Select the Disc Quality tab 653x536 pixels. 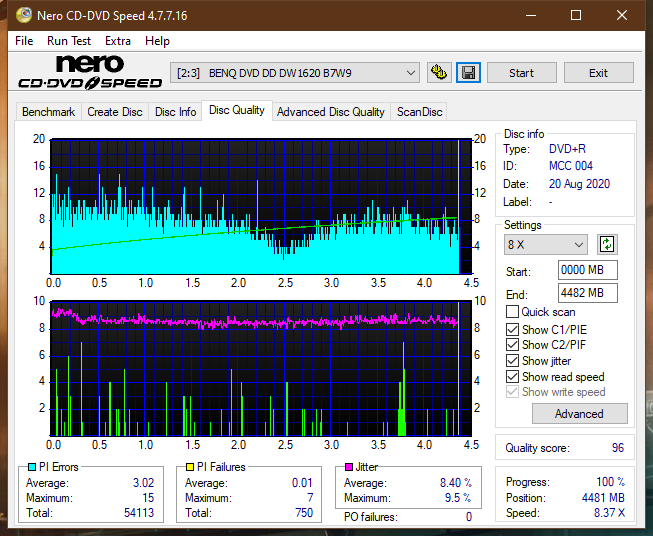(237, 110)
